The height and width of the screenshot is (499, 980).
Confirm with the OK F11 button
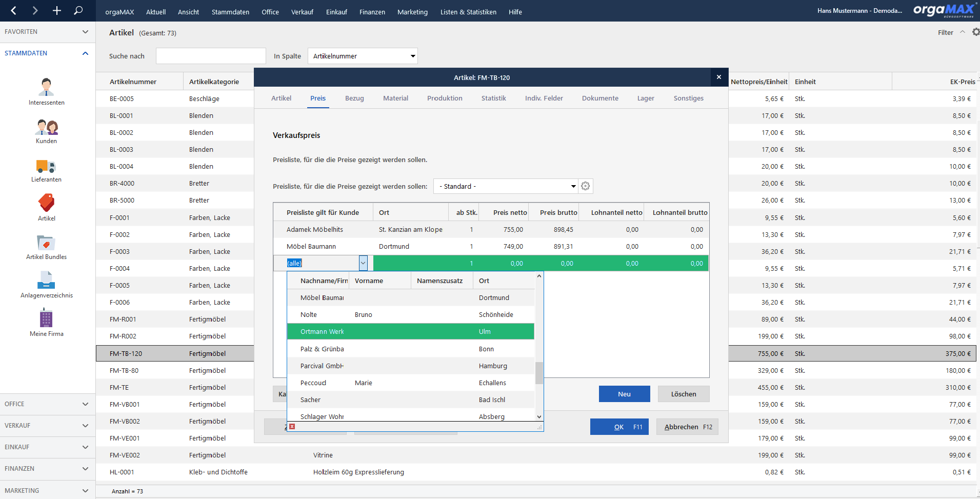619,427
